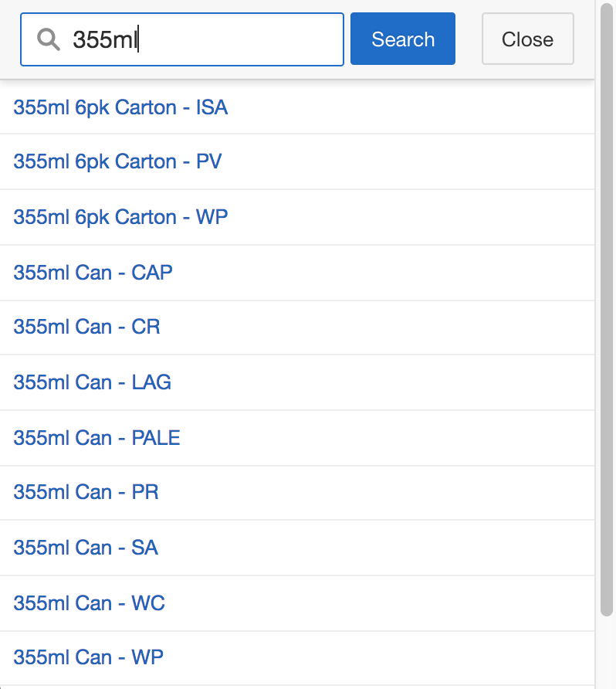Choose 355ml Can - LAG entry
Image resolution: width=616 pixels, height=689 pixels.
pos(92,382)
